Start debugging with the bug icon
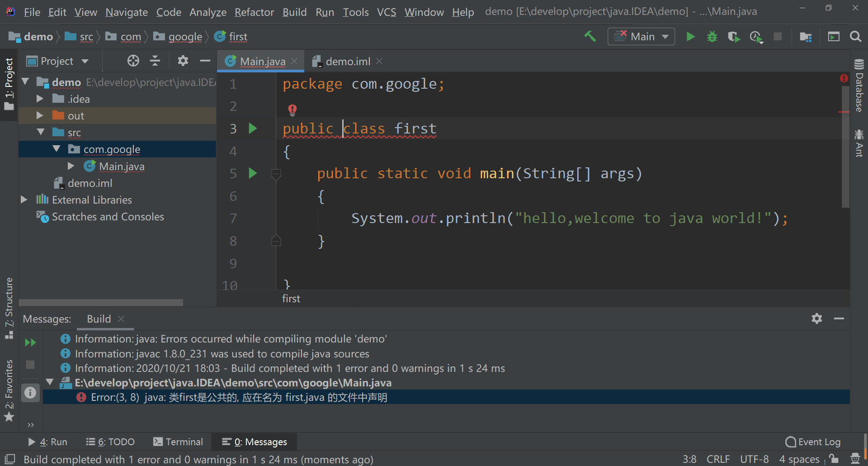The image size is (868, 466). point(712,36)
